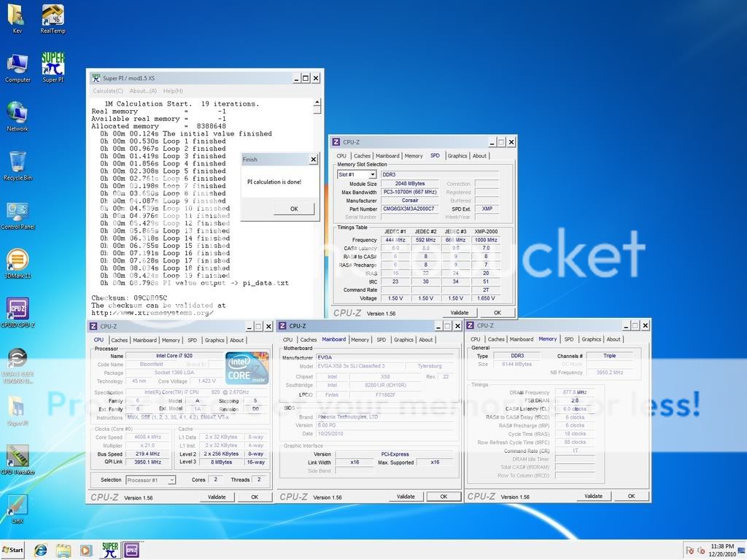The image size is (747, 560).
Task: Open the Control Panel desktop icon
Action: [x=18, y=213]
